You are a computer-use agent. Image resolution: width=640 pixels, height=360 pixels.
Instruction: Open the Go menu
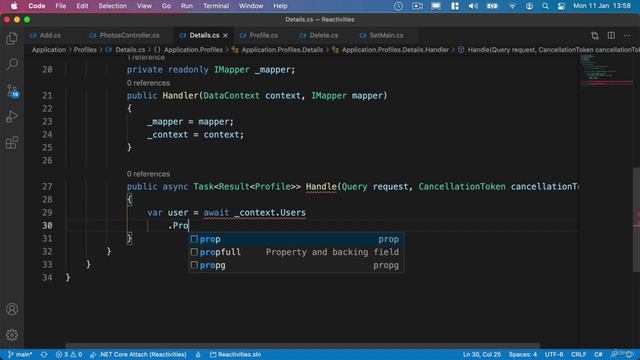tap(166, 6)
